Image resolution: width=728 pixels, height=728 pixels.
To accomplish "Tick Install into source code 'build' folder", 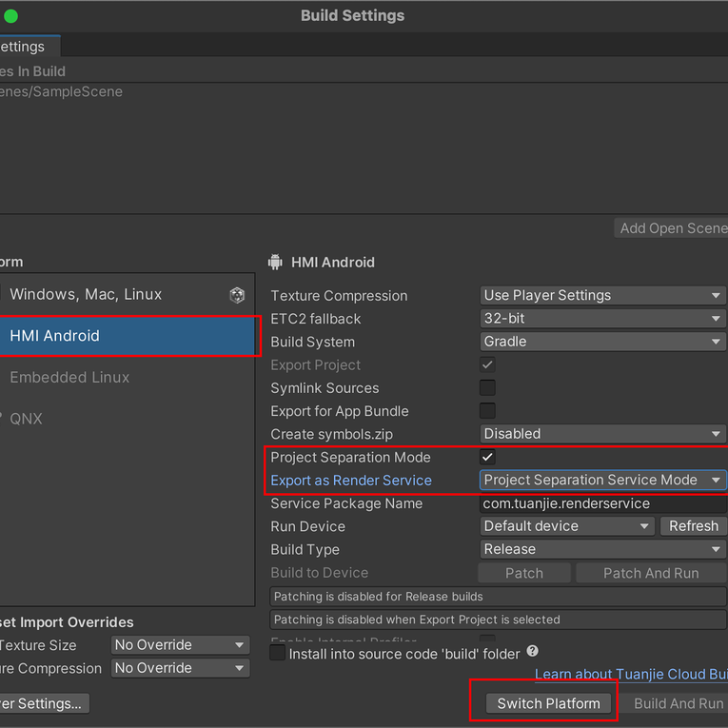I will tap(278, 652).
